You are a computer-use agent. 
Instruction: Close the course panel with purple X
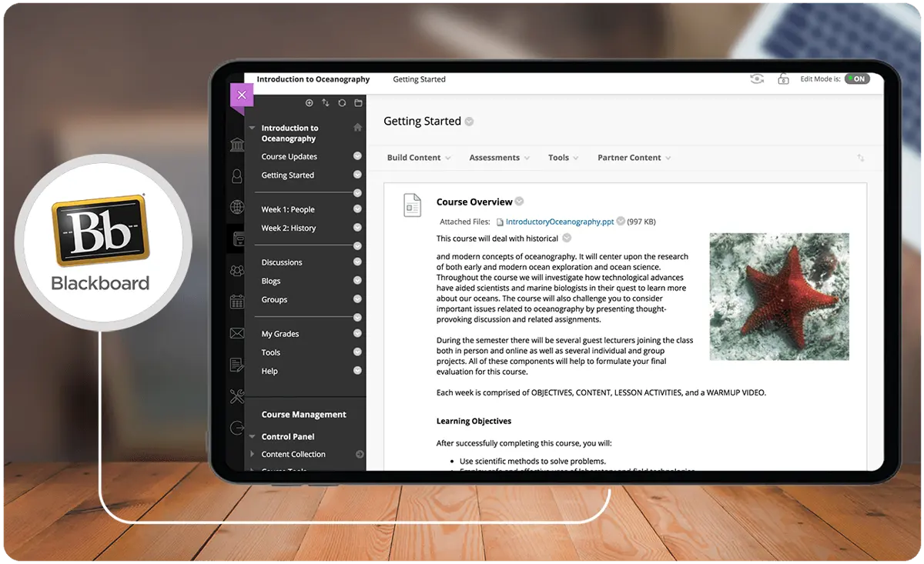point(242,95)
